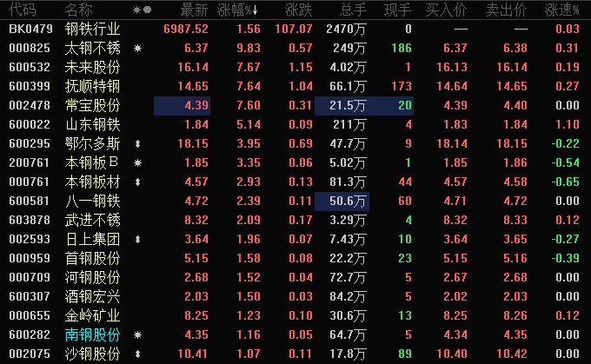Click stock code 000709
The width and height of the screenshot is (591, 364).
tap(30, 277)
